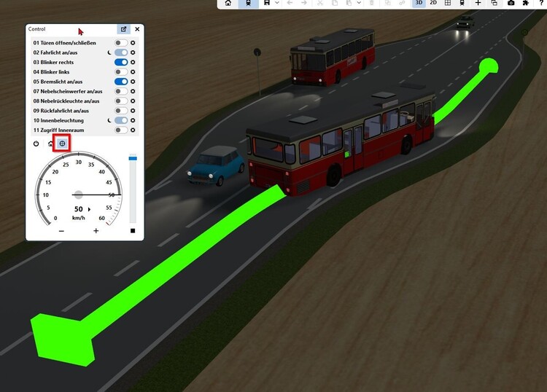
Task: Open dropdown arrow next to Save icon
Action: click(277, 3)
